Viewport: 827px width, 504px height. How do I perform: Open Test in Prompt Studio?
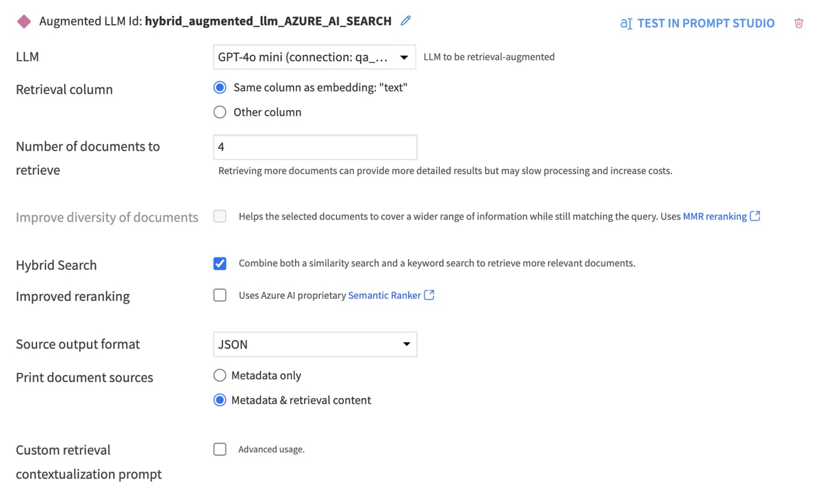(x=705, y=23)
